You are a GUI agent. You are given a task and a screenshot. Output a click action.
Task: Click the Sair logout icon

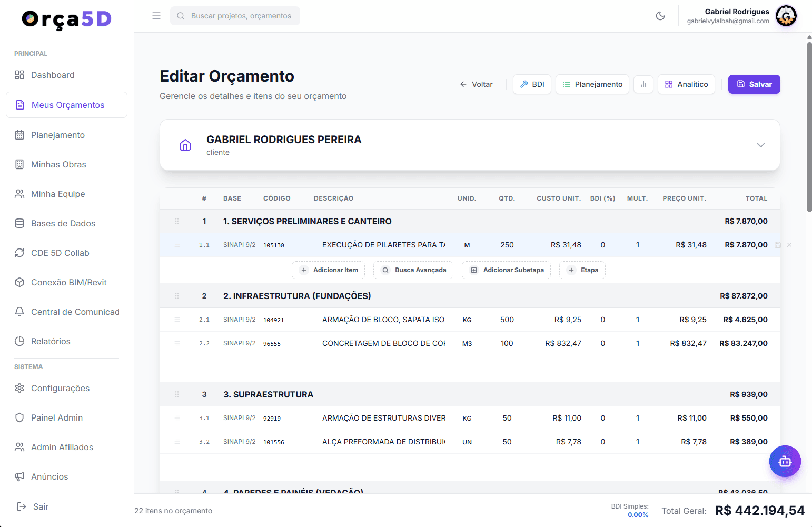click(22, 506)
